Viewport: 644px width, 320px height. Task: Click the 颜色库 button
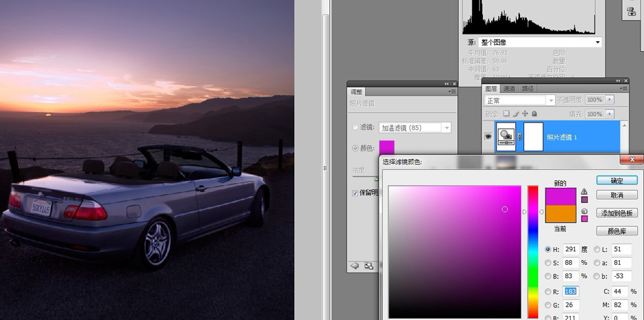[x=617, y=231]
